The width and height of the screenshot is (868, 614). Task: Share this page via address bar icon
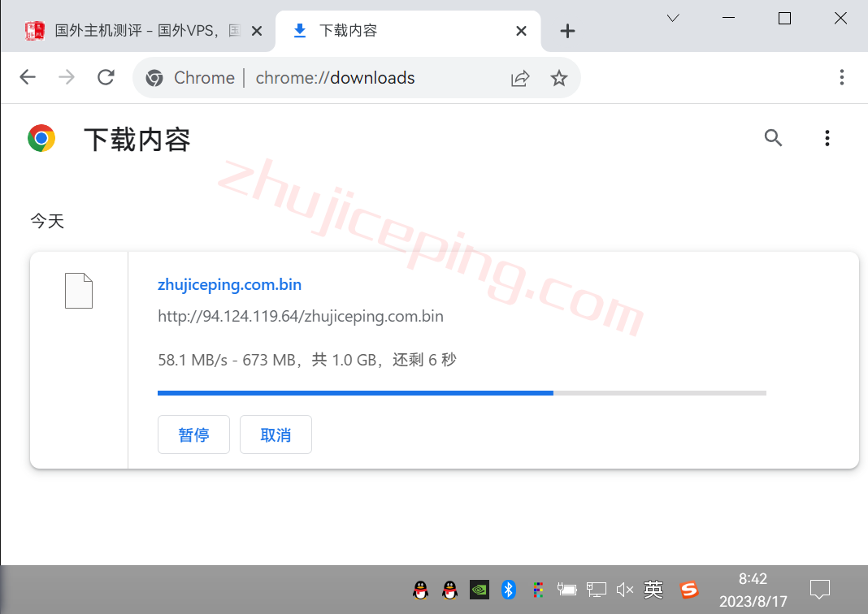pyautogui.click(x=520, y=78)
